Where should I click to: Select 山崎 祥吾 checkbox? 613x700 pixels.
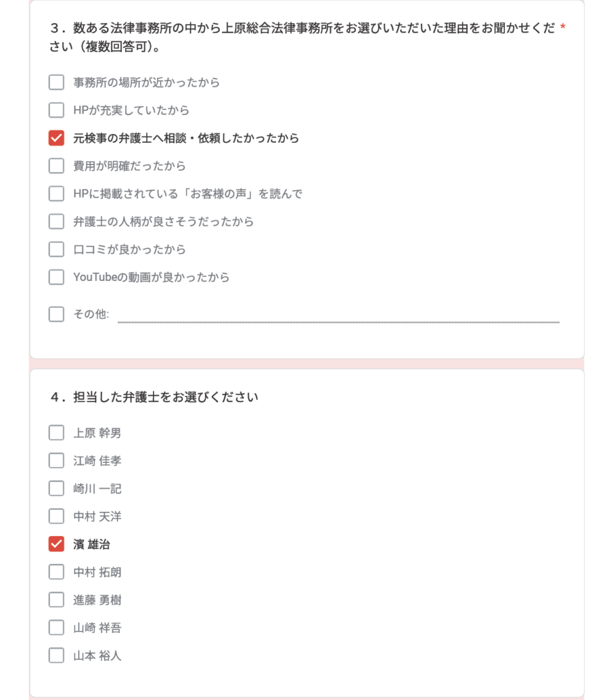tap(56, 628)
